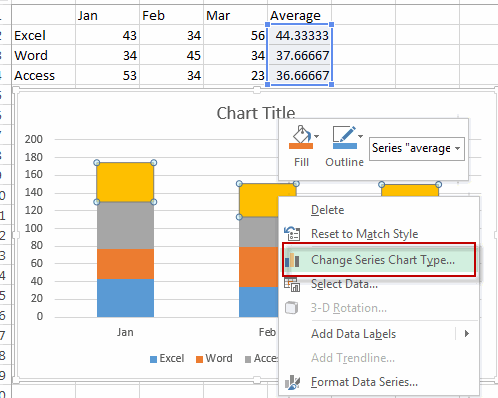Screen dimensions: 498x398
Task: Click the Change Series Chart Type icon
Action: point(292,260)
